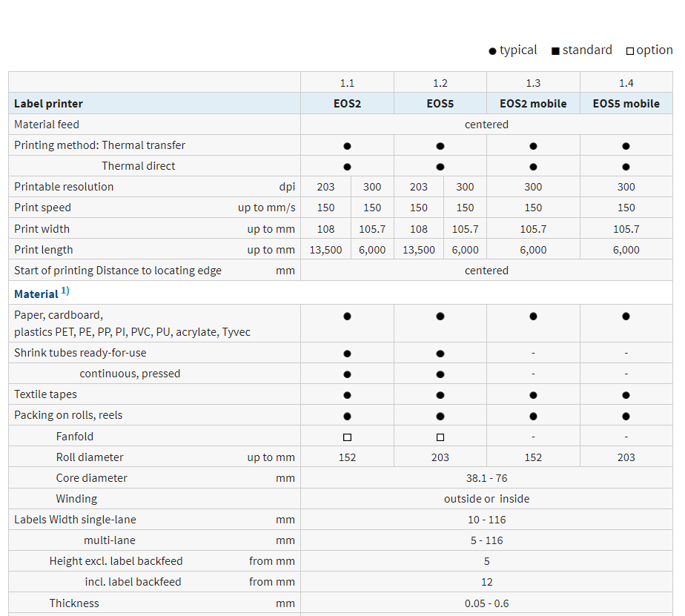The image size is (685, 616).
Task: Click Textile tapes dot in EOS2 mobile column
Action: [533, 395]
